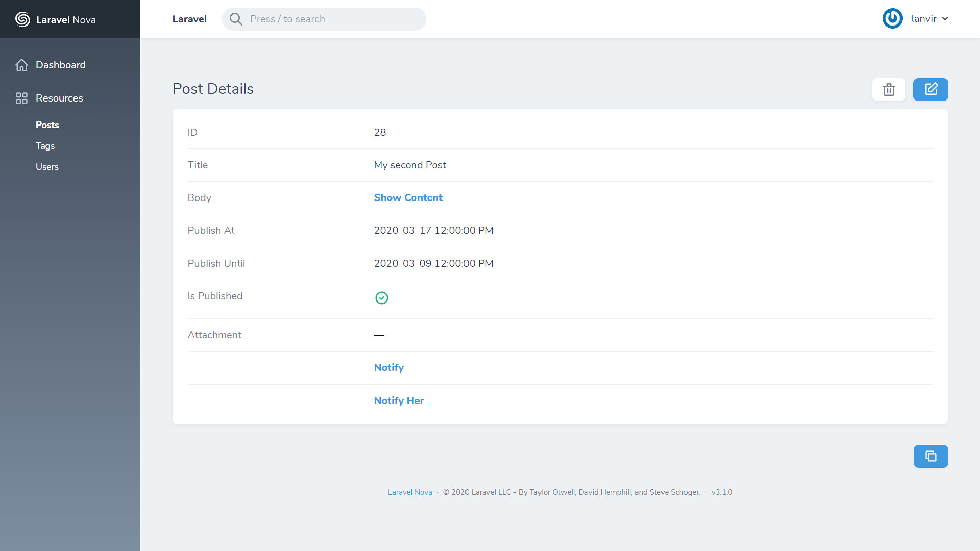Click the duplicate icon at bottom right

931,456
